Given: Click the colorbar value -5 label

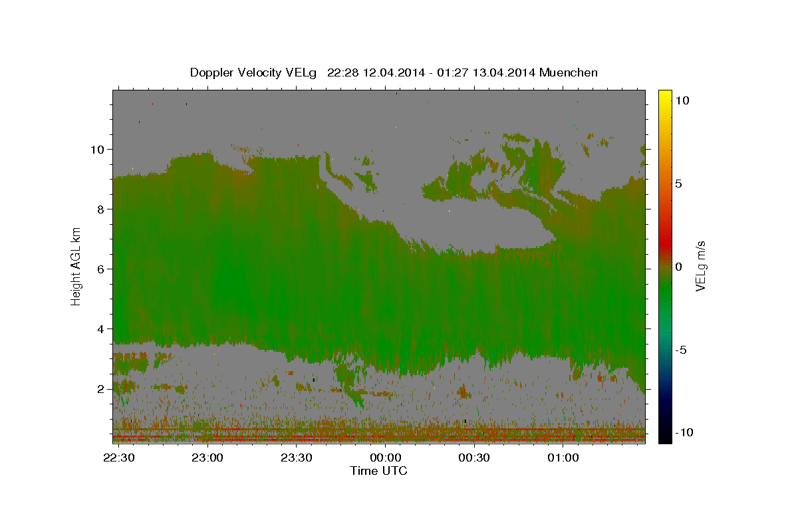Looking at the screenshot, I should [680, 350].
